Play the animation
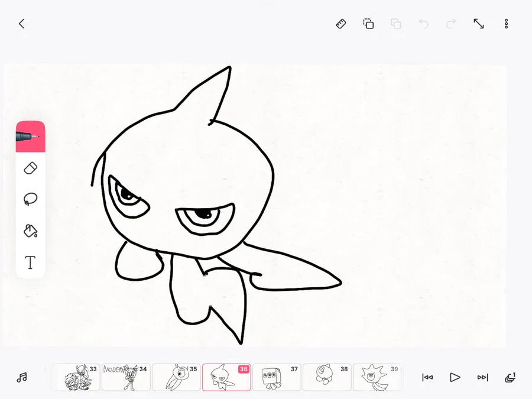Viewport: 532px width, 399px height. pyautogui.click(x=455, y=377)
